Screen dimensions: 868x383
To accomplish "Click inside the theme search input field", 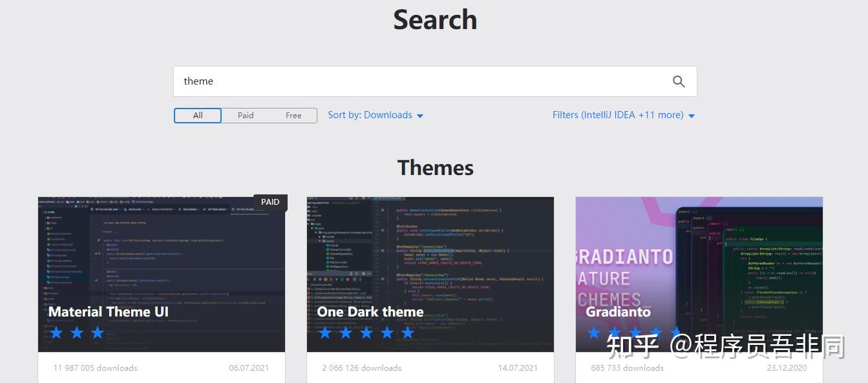I will pos(388,81).
